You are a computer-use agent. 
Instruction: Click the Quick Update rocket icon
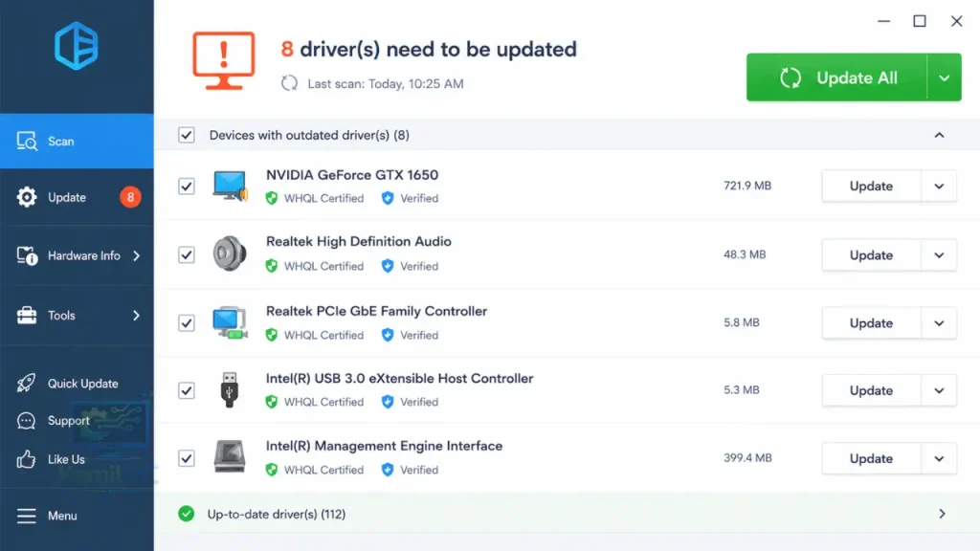pos(26,383)
